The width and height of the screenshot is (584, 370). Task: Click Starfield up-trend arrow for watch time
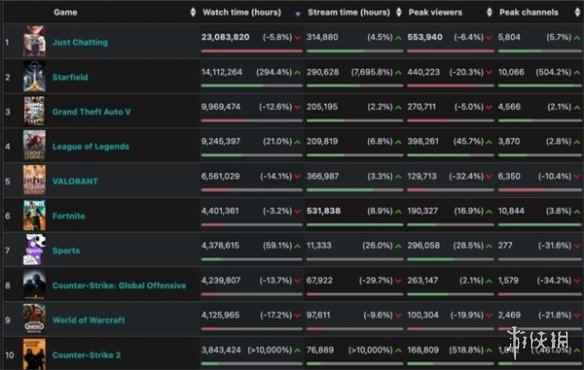(x=298, y=72)
